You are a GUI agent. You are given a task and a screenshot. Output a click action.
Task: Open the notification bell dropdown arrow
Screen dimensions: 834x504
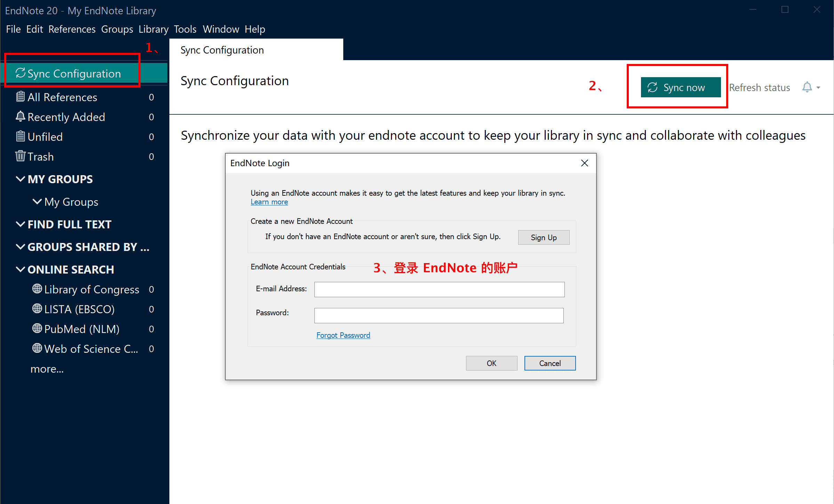click(818, 88)
